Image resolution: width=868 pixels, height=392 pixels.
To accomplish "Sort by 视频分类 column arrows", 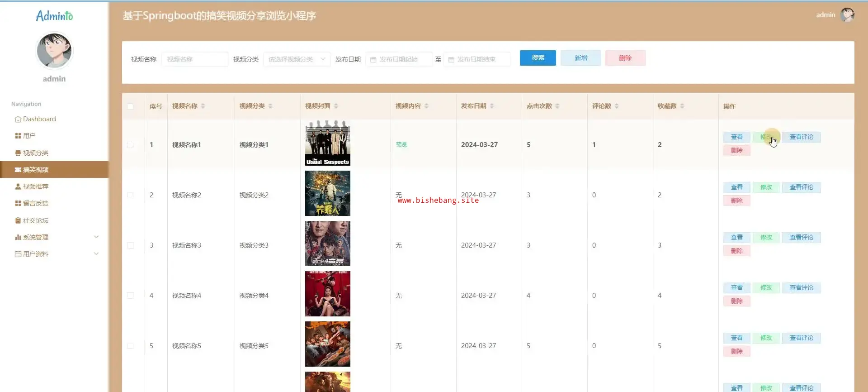I will pos(270,106).
